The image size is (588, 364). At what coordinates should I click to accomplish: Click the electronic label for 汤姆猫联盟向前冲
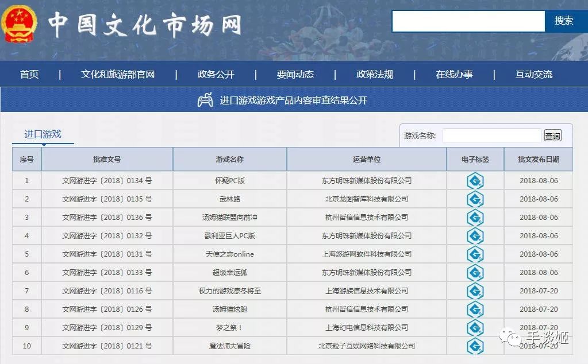point(475,217)
